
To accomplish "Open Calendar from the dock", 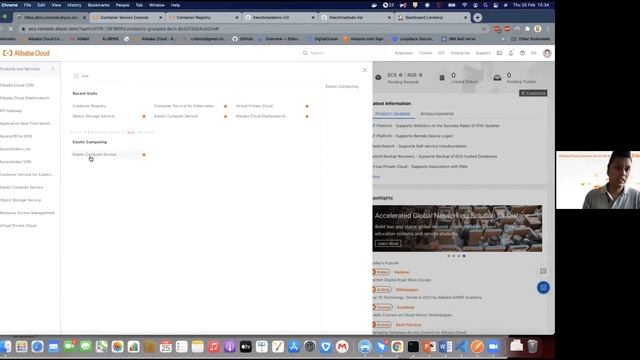I will [x=165, y=347].
